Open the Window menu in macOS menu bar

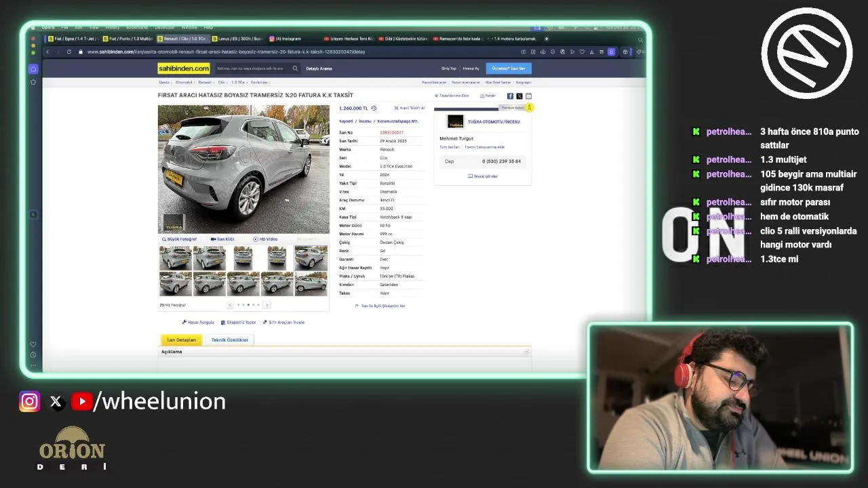click(x=190, y=28)
